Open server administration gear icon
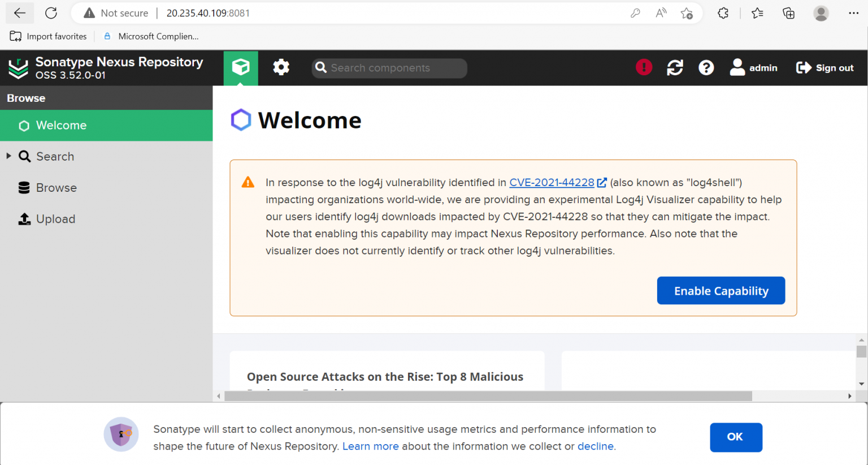 tap(281, 67)
